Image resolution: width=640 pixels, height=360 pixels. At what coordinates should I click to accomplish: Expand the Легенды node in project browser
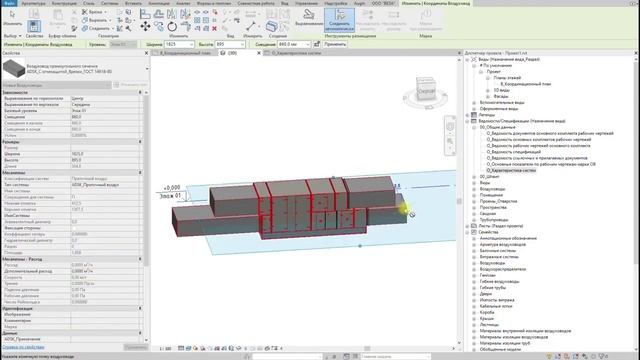tap(467, 115)
